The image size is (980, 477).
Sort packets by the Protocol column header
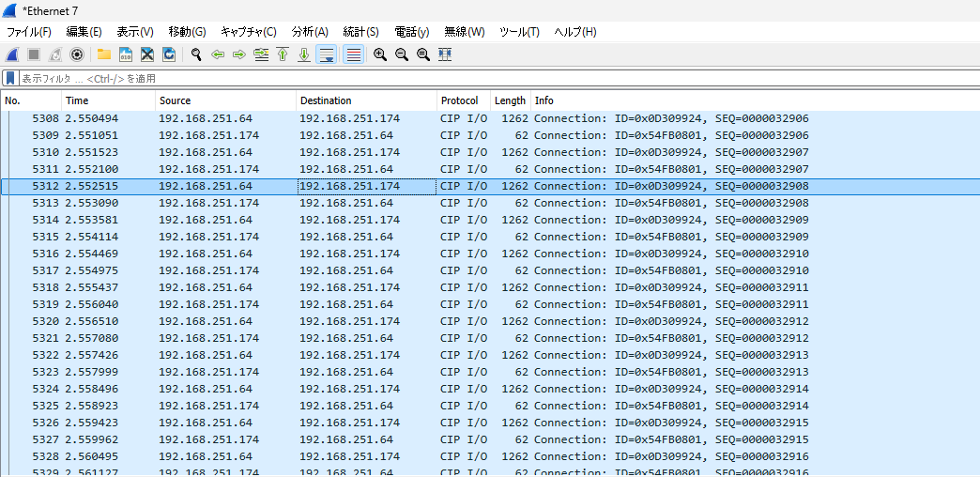pos(459,100)
